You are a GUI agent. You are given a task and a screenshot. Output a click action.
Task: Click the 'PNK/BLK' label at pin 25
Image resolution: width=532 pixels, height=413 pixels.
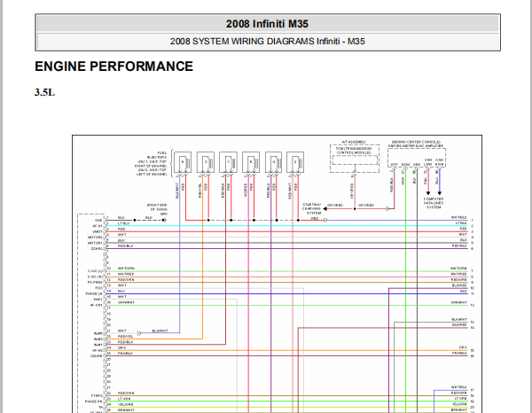click(x=126, y=354)
